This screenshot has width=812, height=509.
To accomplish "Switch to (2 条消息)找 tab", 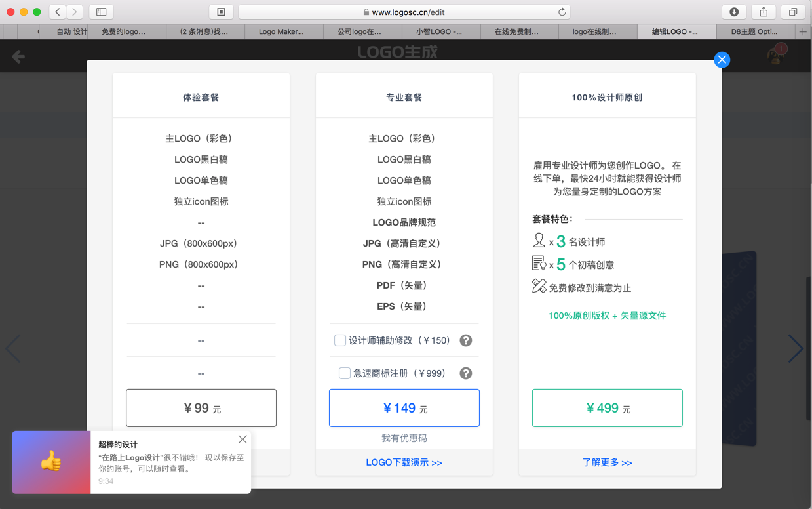I will coord(204,31).
